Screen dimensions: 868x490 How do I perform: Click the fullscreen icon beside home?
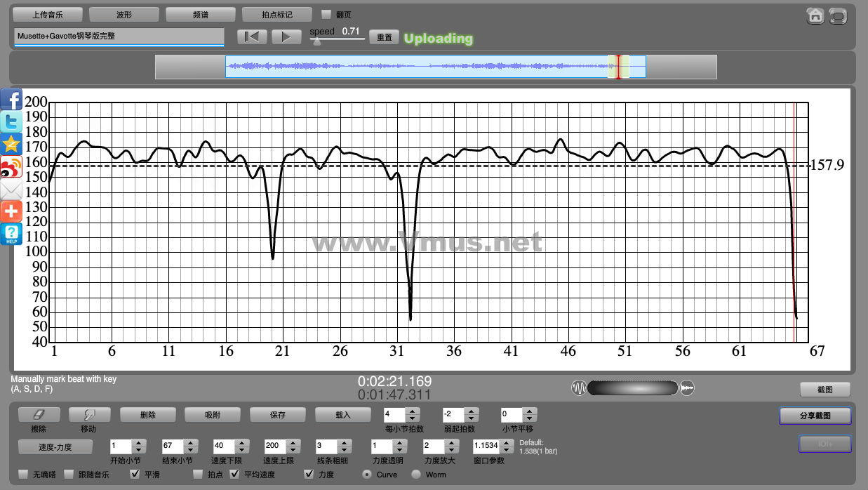point(837,15)
